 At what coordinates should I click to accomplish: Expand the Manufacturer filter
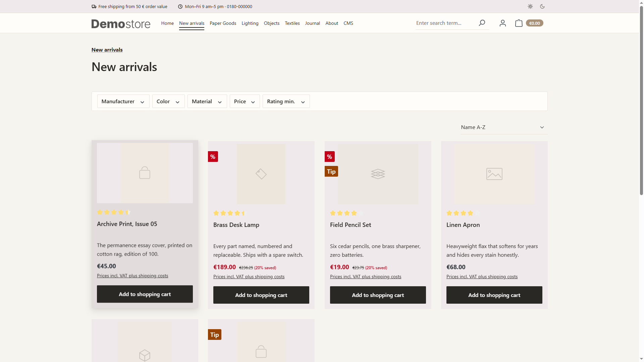[123, 101]
